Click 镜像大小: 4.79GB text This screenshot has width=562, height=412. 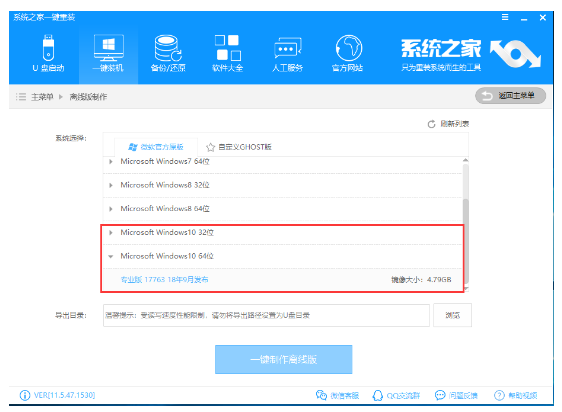click(x=421, y=280)
